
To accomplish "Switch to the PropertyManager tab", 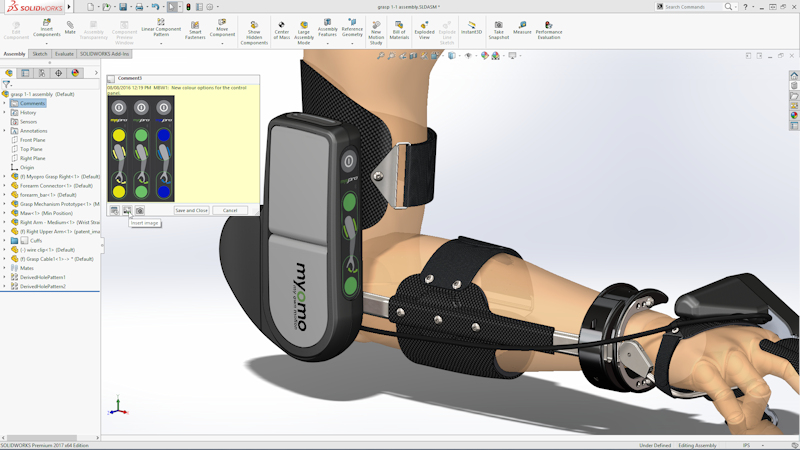I will point(25,73).
